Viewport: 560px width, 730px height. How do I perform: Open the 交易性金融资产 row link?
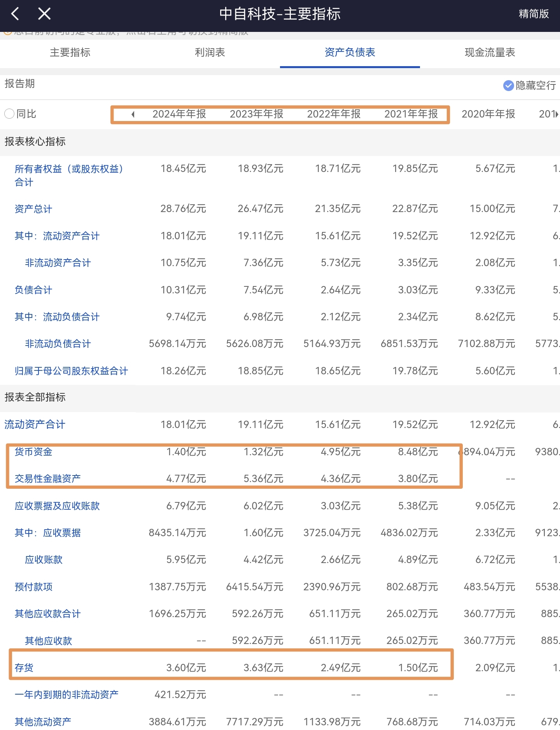[x=48, y=479]
